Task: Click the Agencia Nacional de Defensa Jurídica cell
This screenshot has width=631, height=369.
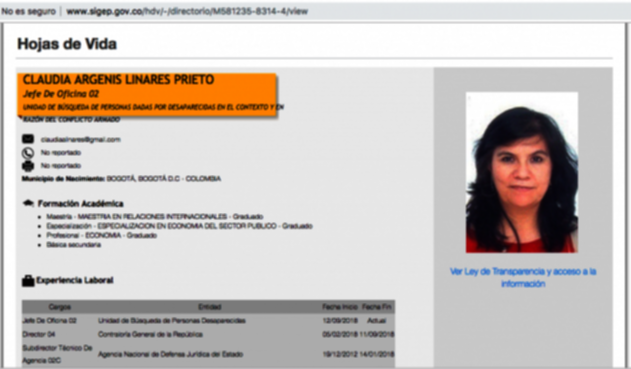Action: 171,355
